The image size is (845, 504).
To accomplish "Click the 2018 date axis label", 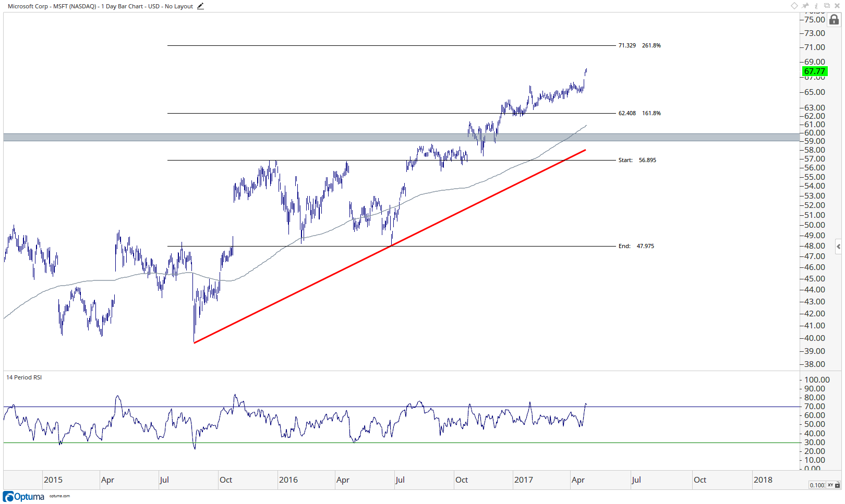I will click(763, 480).
